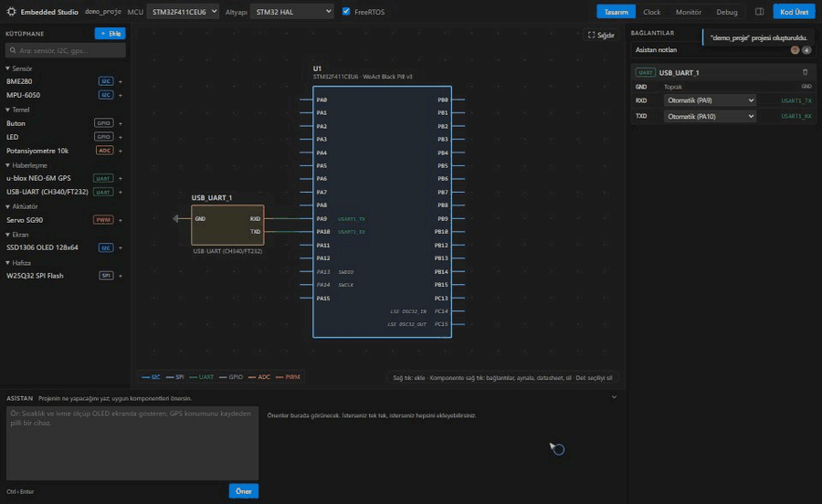Screen dimensions: 822x504
Task: Open the TXD Otomatik (PA10) dropdown
Action: tap(710, 116)
